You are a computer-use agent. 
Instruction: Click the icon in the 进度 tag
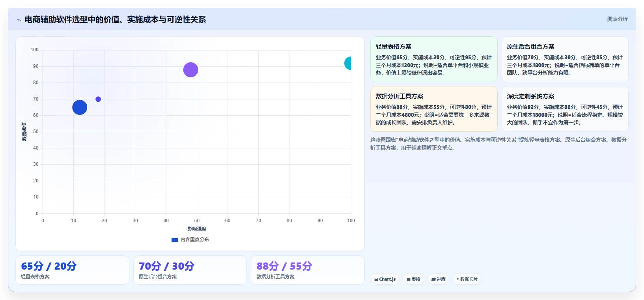[x=433, y=279]
